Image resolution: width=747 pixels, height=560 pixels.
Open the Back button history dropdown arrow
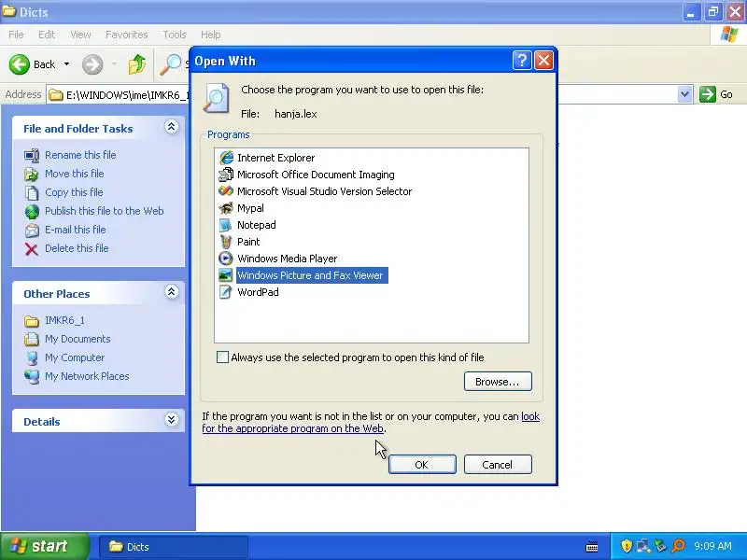point(66,64)
